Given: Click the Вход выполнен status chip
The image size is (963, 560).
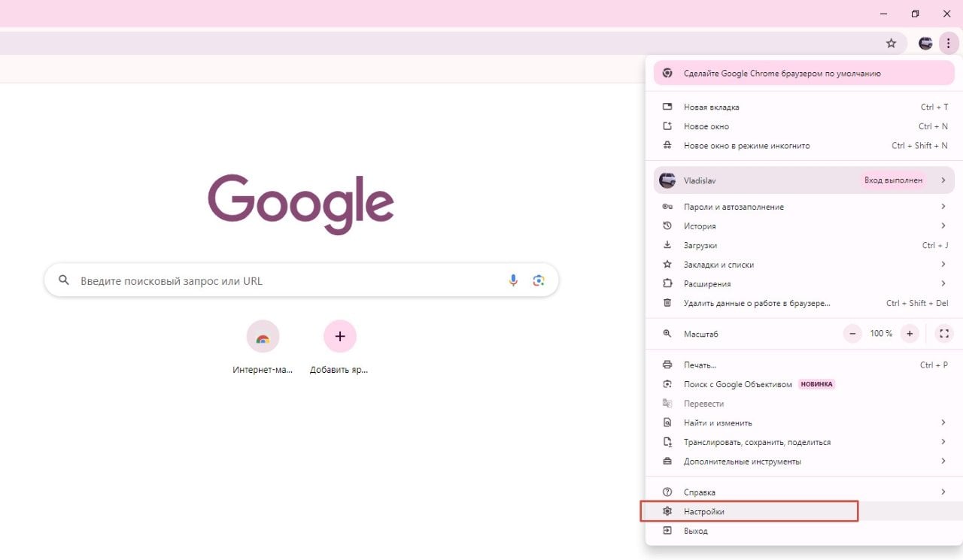Looking at the screenshot, I should [x=893, y=180].
